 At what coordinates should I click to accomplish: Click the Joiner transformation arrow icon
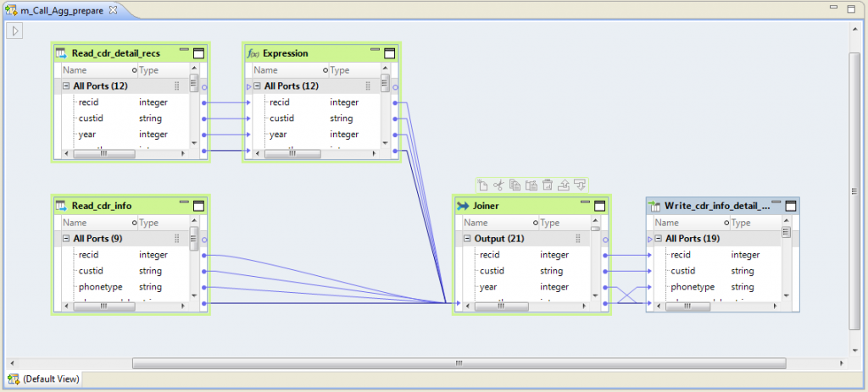pyautogui.click(x=463, y=207)
